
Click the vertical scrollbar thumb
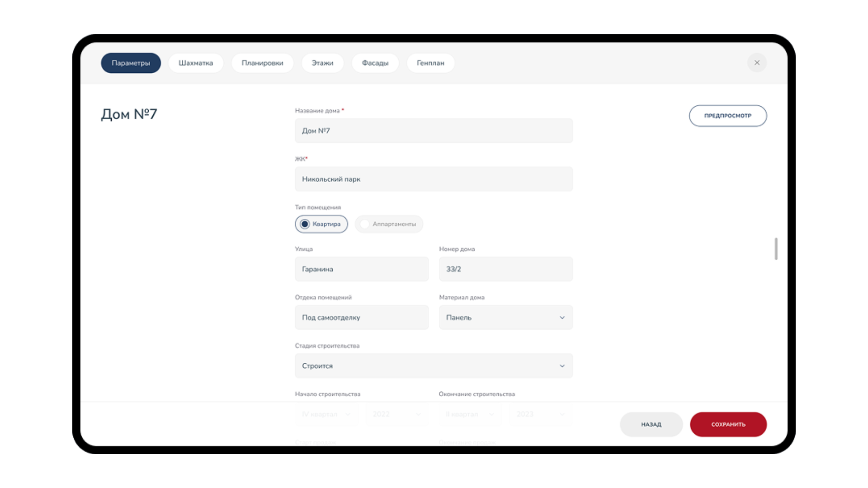tap(776, 249)
